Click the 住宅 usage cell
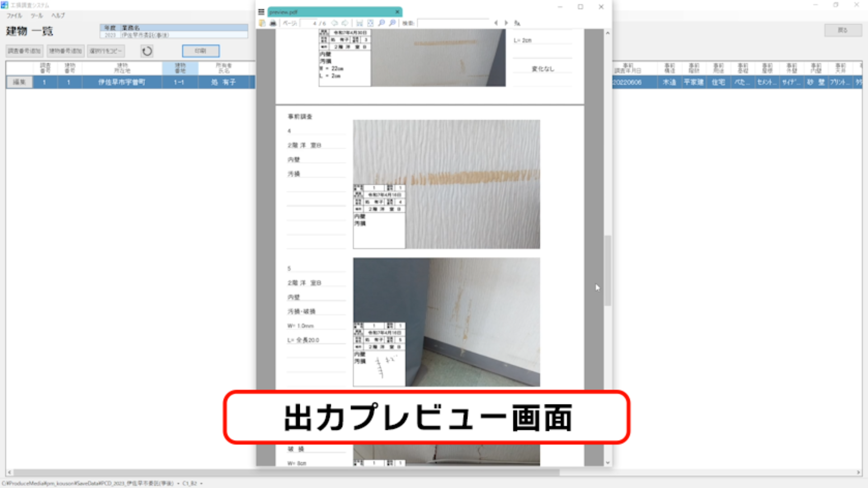 (x=718, y=82)
